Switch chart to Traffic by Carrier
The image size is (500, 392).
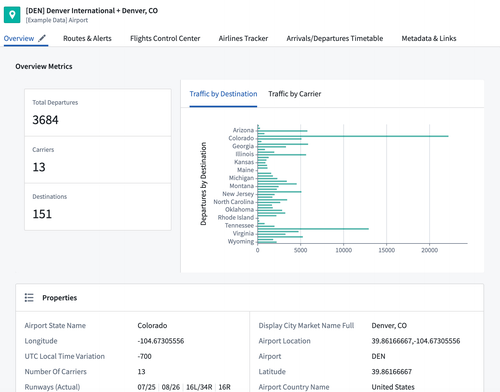pyautogui.click(x=295, y=94)
